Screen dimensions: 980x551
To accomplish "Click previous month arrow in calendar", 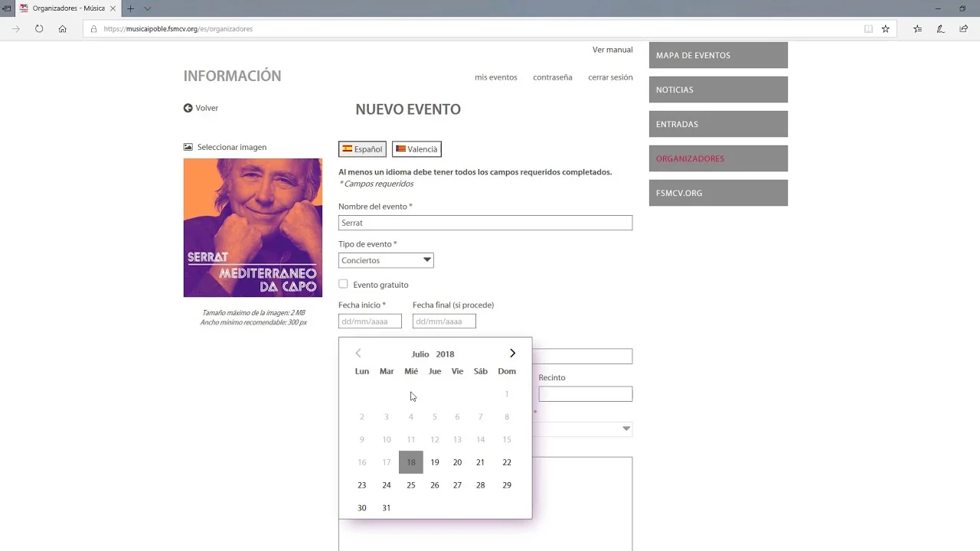I will [x=358, y=354].
